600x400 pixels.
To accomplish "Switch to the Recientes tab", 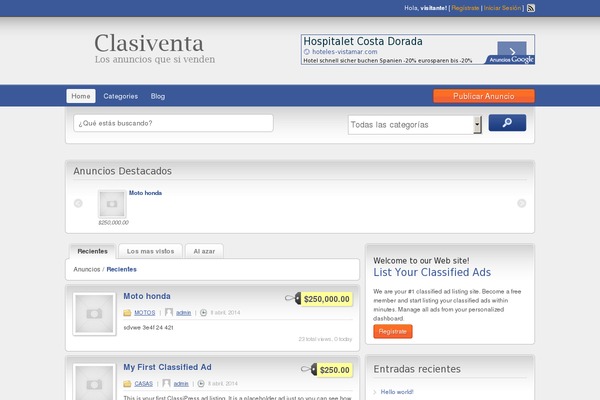I will click(x=92, y=251).
